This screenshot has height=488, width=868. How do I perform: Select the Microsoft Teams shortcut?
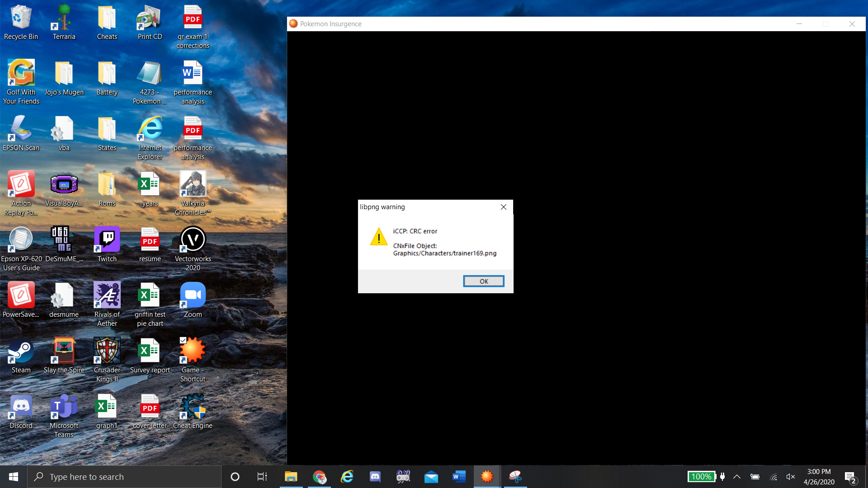(x=64, y=415)
